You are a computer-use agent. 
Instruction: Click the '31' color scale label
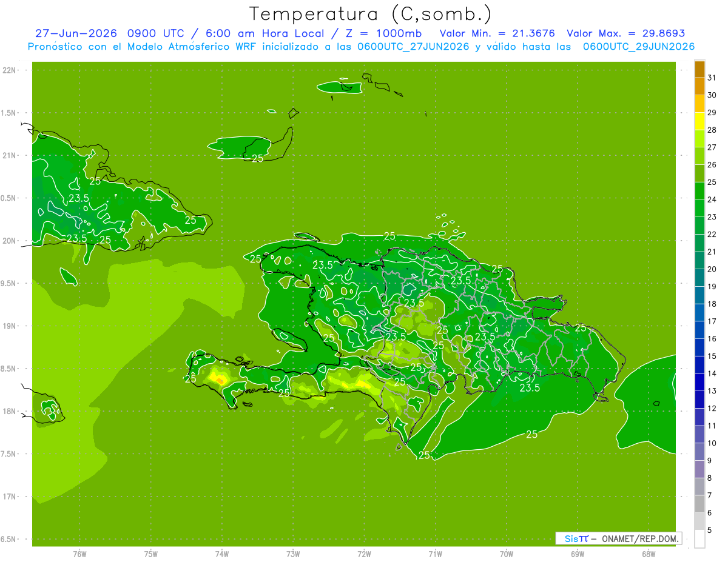click(x=712, y=78)
